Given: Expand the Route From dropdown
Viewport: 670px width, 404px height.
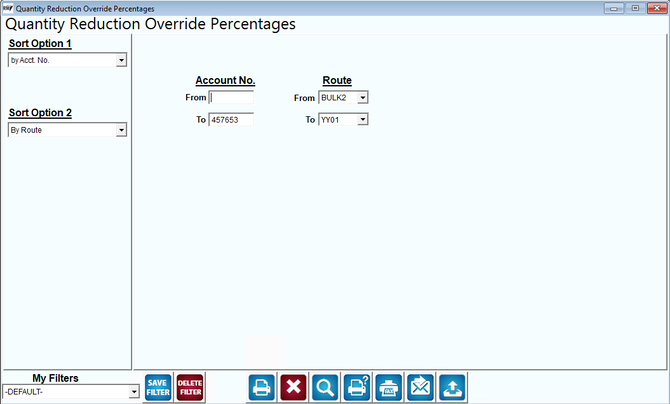Looking at the screenshot, I should point(362,98).
